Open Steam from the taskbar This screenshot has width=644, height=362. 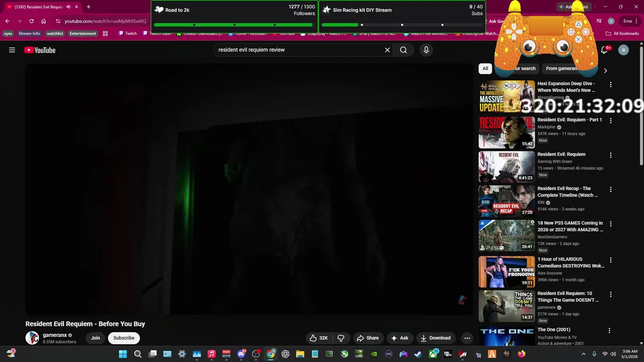418,354
